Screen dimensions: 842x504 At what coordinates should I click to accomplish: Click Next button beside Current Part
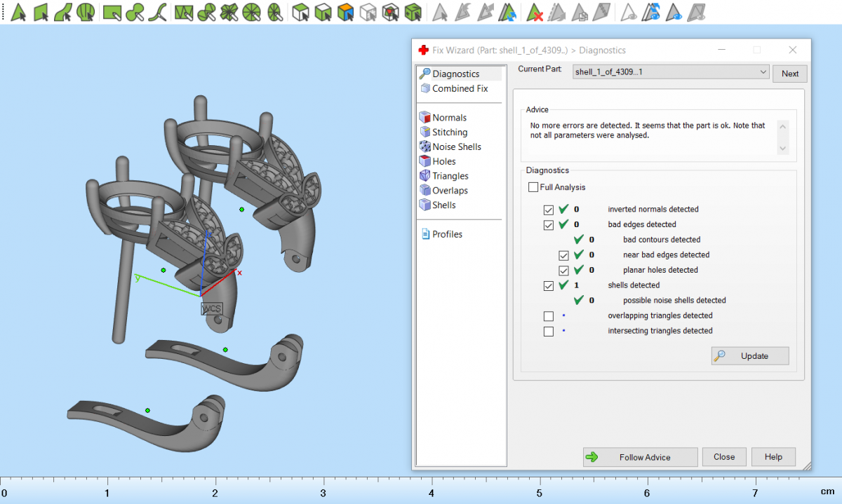coord(789,74)
